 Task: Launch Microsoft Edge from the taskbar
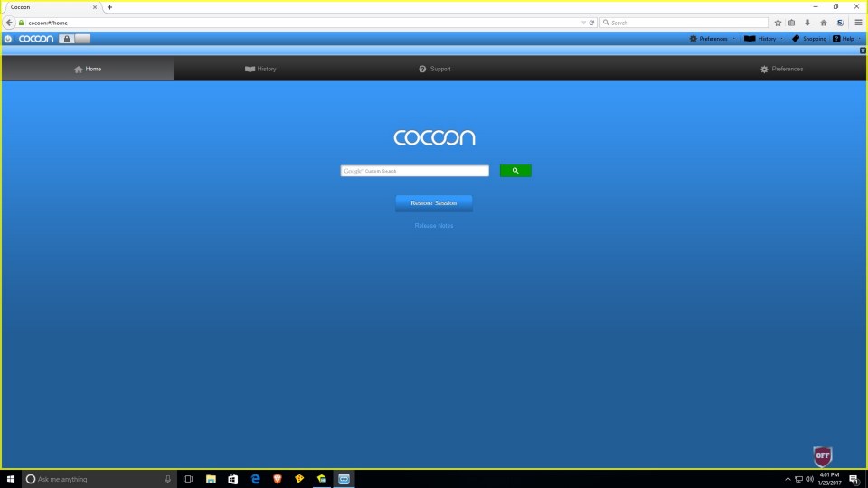(x=255, y=479)
